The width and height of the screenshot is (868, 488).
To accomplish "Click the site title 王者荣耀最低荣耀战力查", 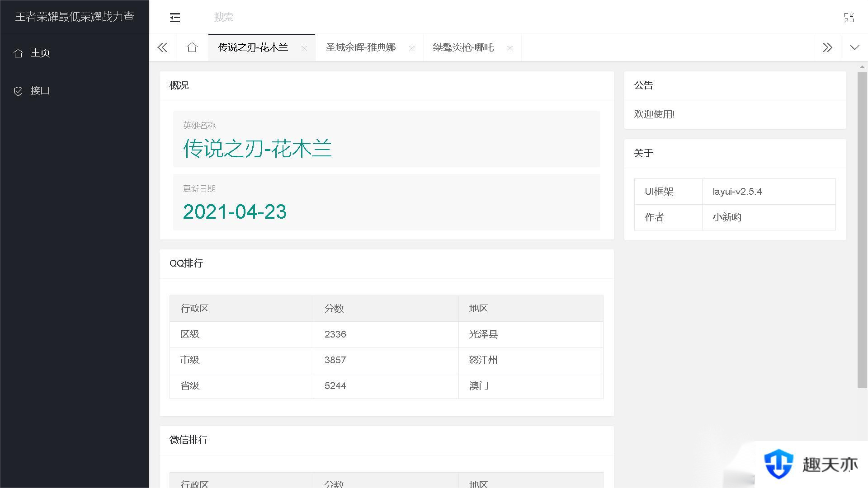I will (75, 17).
